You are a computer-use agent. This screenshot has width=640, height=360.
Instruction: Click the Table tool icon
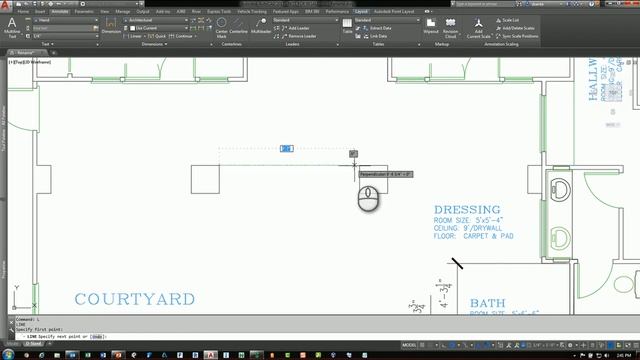coord(347,25)
